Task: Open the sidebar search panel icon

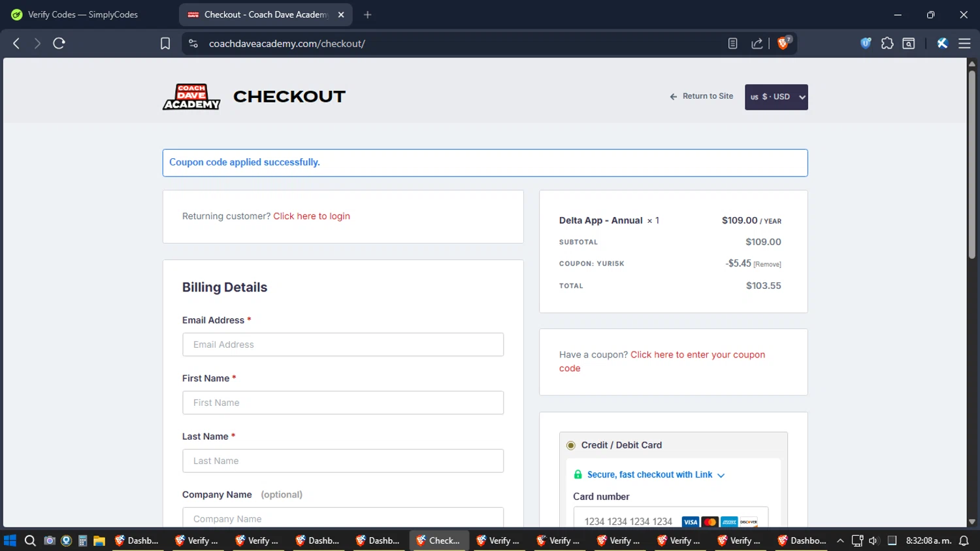Action: point(909,43)
